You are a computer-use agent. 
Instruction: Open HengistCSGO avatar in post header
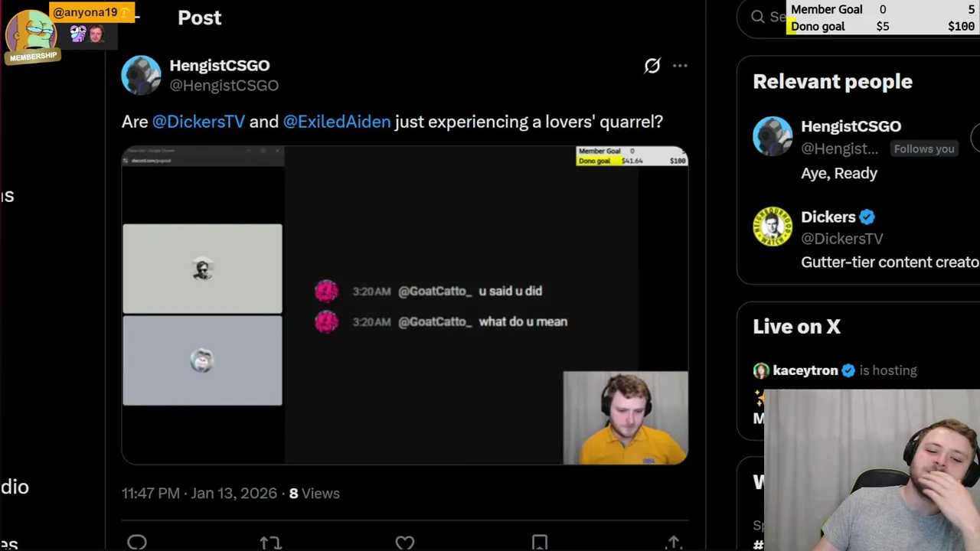141,75
